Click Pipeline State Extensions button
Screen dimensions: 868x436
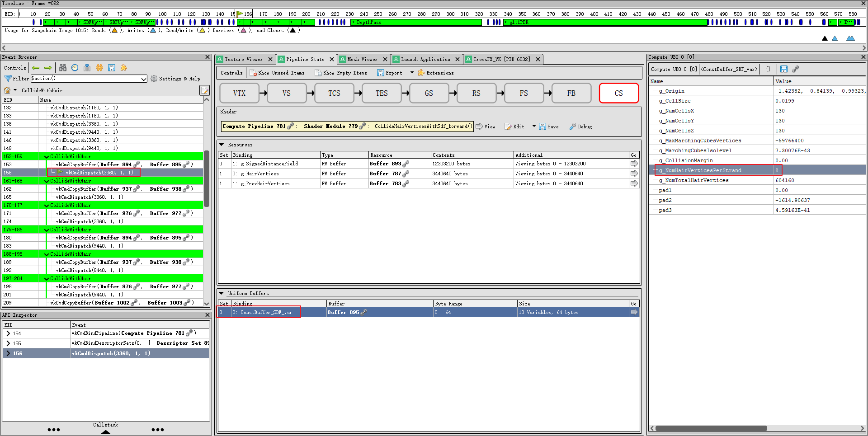(x=436, y=73)
